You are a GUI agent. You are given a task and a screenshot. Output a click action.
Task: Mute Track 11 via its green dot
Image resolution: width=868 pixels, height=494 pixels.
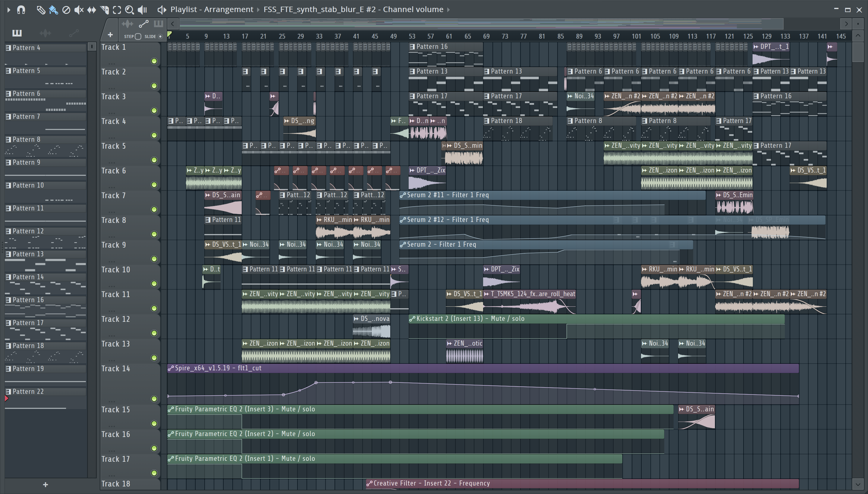click(154, 309)
